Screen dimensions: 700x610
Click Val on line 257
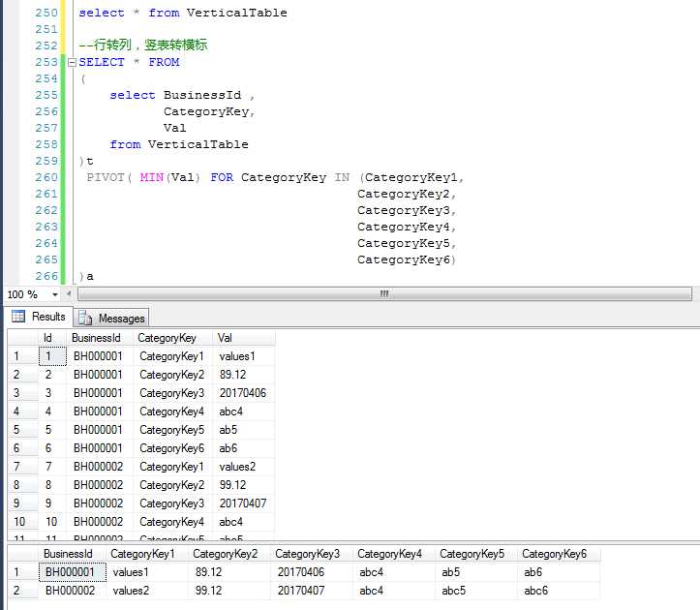click(x=174, y=128)
